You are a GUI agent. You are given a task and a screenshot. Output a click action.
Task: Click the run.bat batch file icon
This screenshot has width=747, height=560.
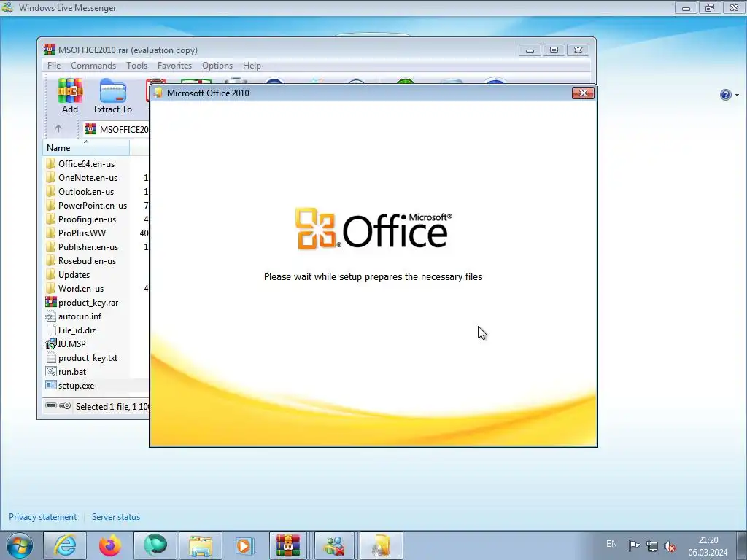point(50,371)
